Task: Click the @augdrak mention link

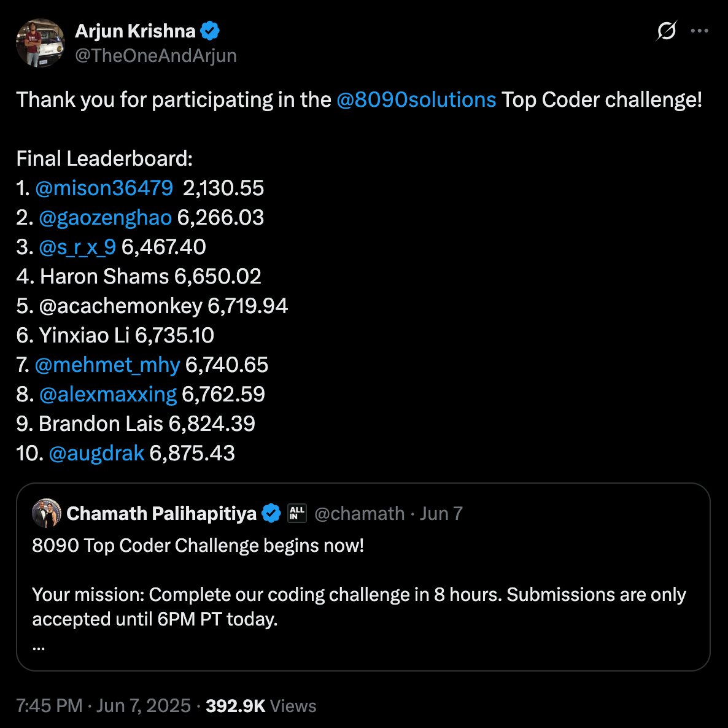Action: point(96,453)
